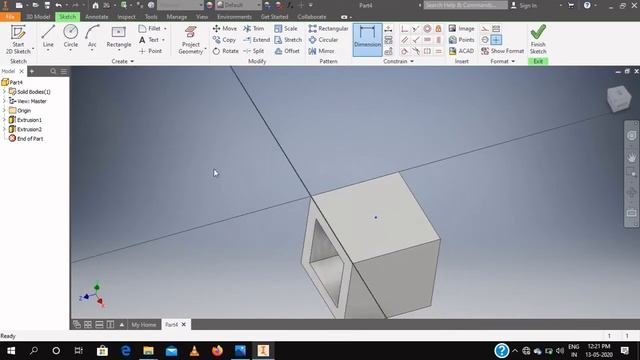
Task: Click the Points import tool
Action: (x=461, y=40)
